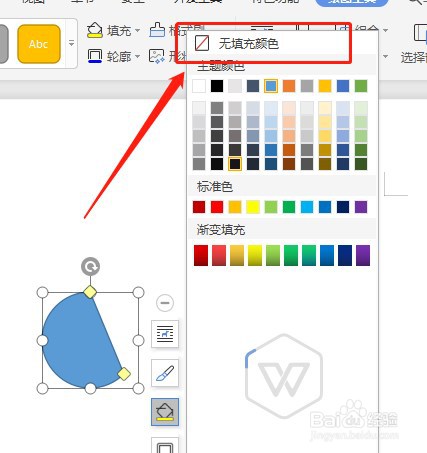
Task: Click the highlighted fill bucket floating button
Action: (x=165, y=412)
